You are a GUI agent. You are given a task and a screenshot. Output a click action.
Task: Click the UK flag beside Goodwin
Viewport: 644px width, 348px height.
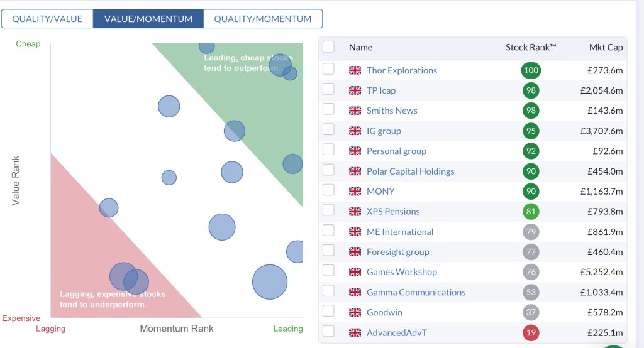click(x=355, y=312)
